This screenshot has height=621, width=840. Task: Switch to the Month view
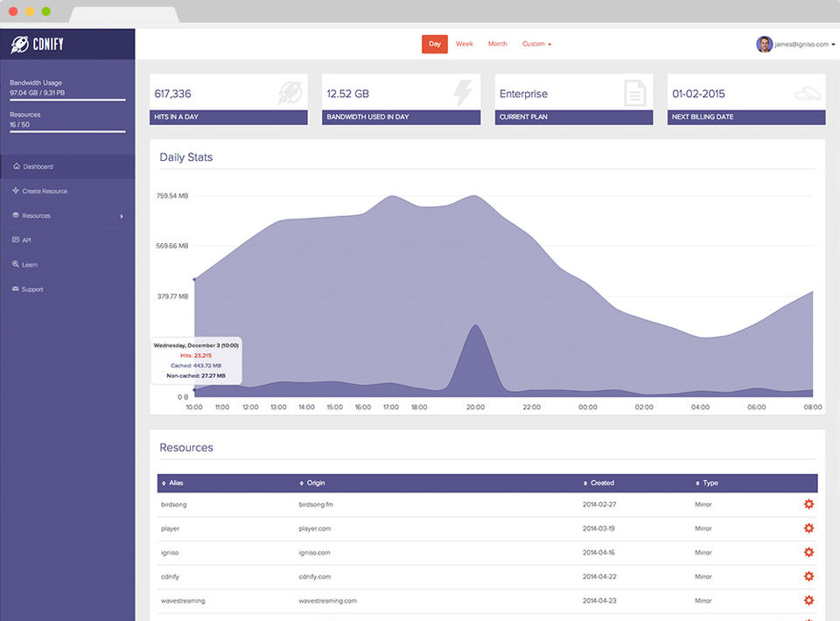pos(497,44)
